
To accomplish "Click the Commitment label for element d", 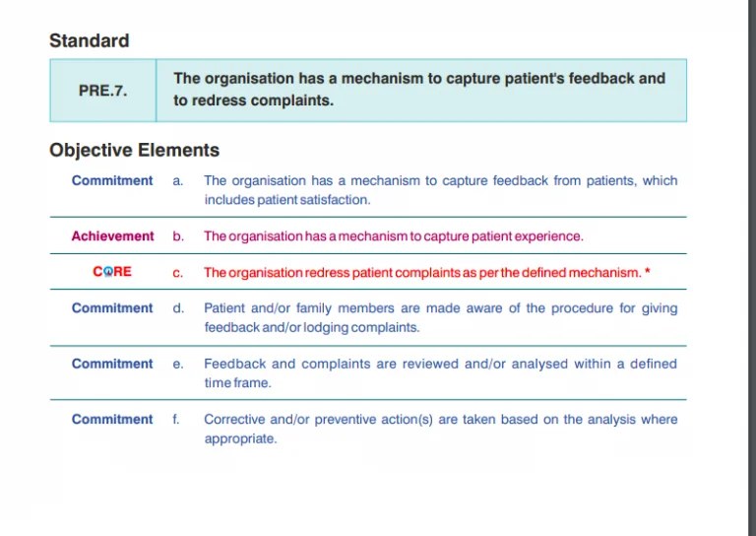I will click(x=112, y=308).
